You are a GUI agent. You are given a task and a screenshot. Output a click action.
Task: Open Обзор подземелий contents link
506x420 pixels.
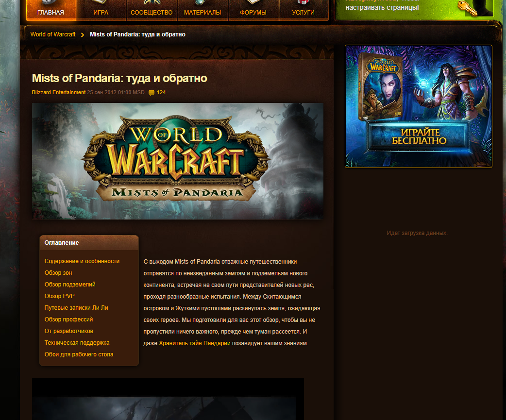pos(70,285)
